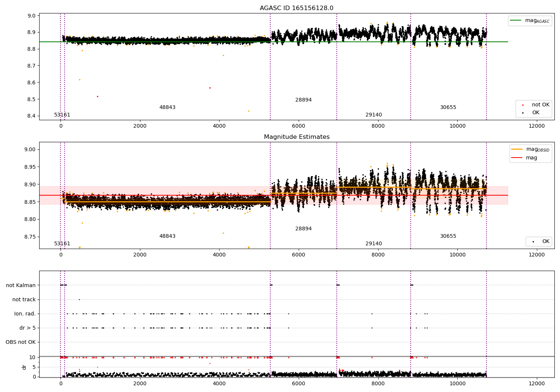Click OBSID label 53161 in Magnitude Estimates plot
This screenshot has width=560, height=392.
pyautogui.click(x=62, y=244)
